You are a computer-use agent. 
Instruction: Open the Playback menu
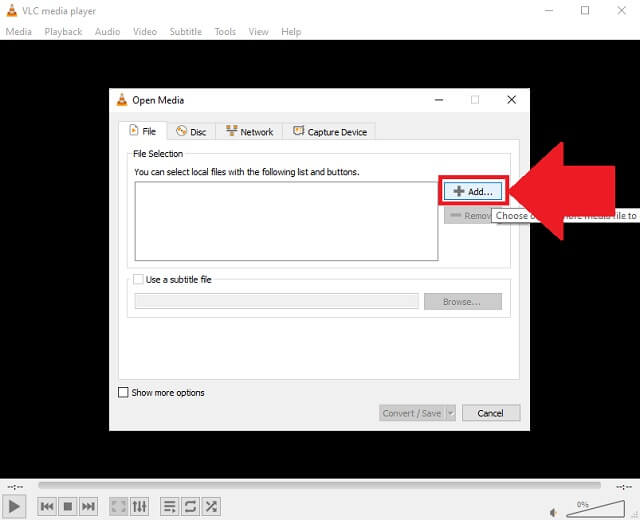(63, 31)
